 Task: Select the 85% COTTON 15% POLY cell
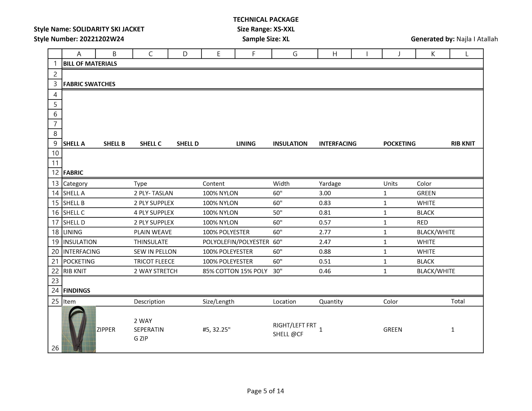235,271
